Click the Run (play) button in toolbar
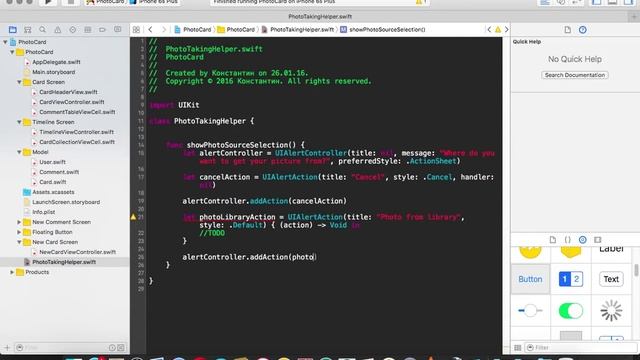 tap(48, 2)
